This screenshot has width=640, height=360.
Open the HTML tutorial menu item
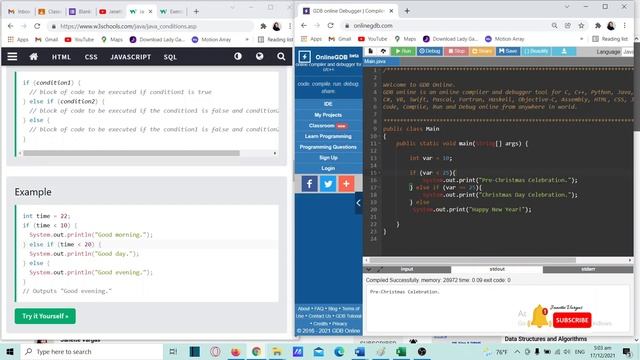[x=61, y=57]
